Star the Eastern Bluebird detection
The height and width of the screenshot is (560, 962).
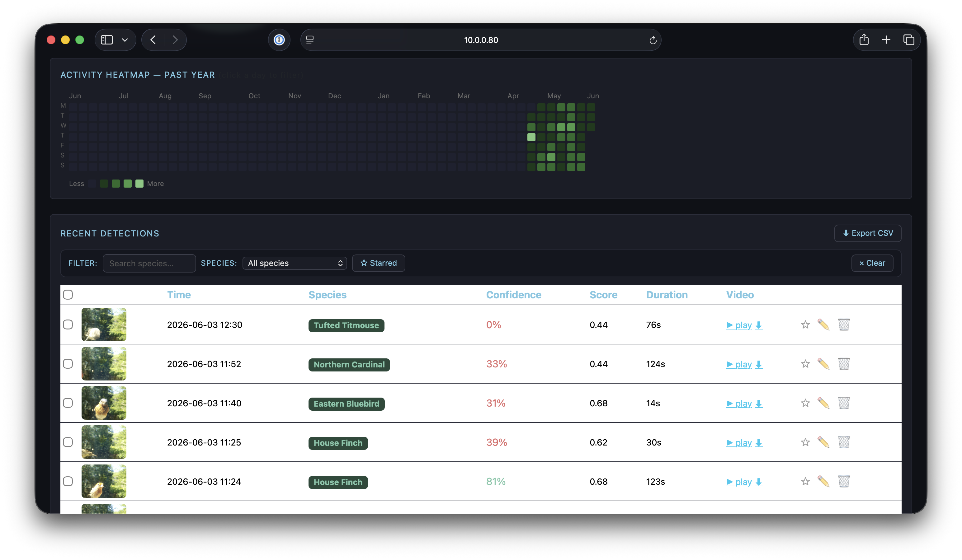click(x=805, y=403)
